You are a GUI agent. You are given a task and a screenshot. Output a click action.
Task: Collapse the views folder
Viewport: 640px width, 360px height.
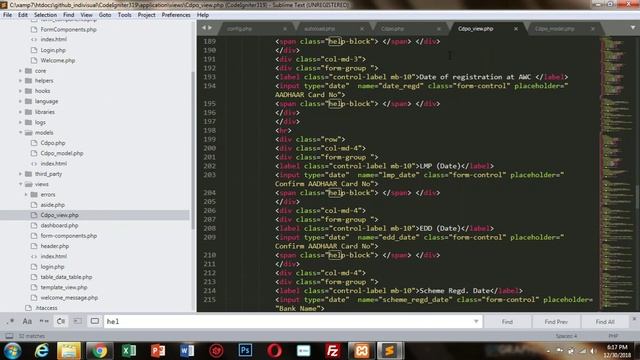[x=20, y=184]
